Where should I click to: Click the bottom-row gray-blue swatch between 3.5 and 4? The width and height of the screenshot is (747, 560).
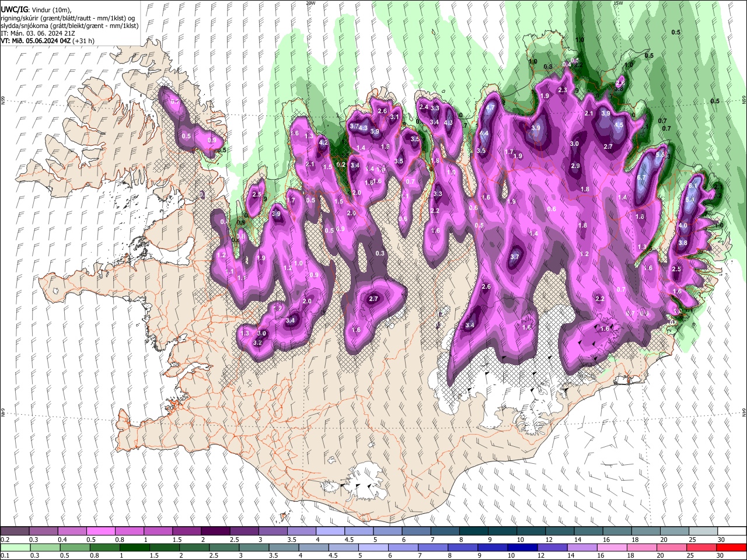click(x=284, y=547)
